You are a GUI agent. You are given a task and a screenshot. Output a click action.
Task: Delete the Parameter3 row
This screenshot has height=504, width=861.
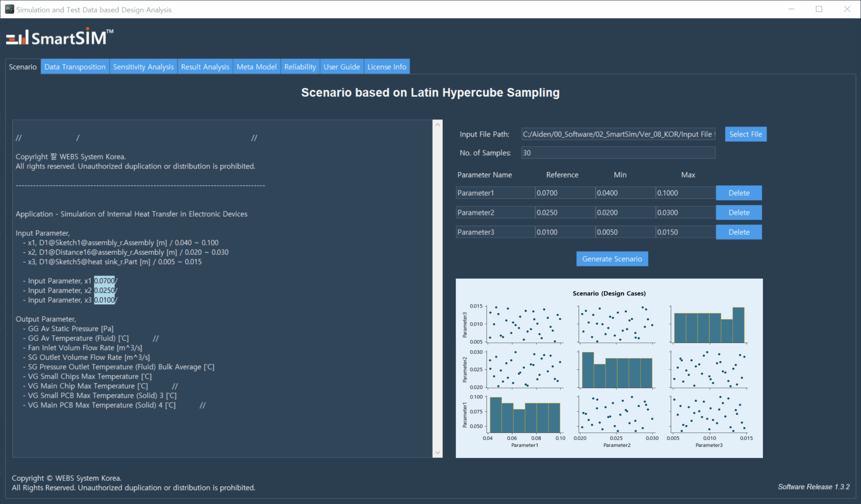click(739, 232)
